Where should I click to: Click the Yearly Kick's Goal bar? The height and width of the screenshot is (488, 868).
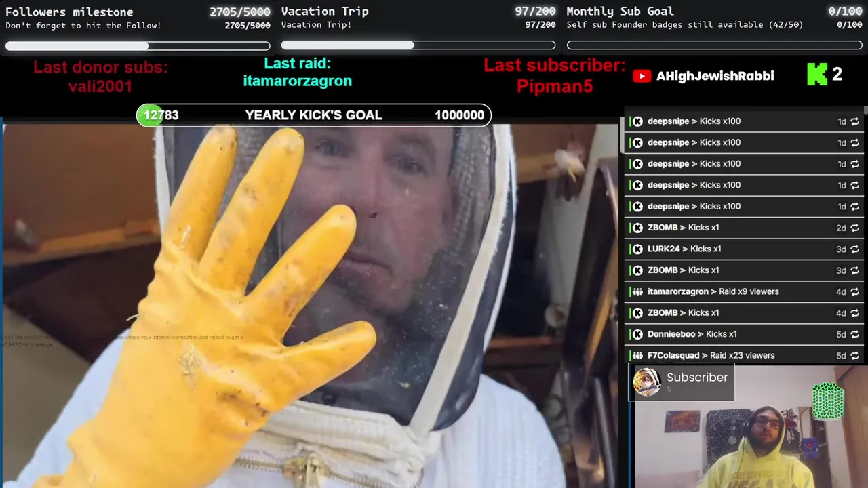(314, 115)
